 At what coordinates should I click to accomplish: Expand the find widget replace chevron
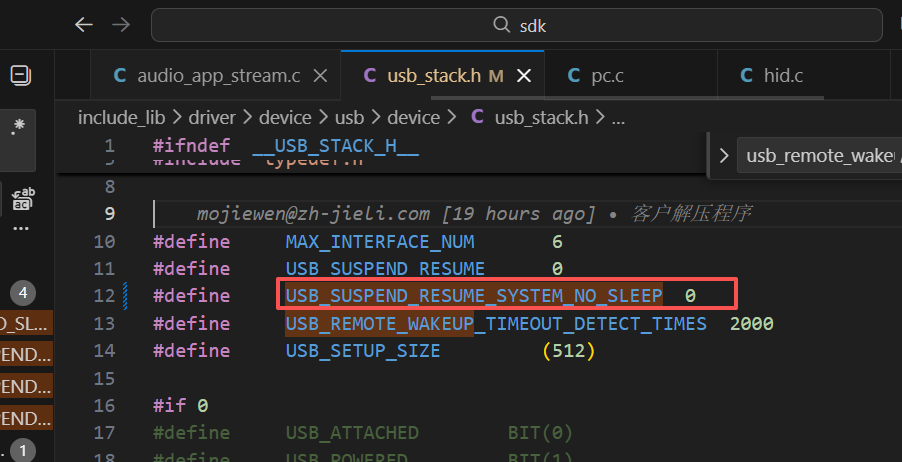tap(724, 155)
